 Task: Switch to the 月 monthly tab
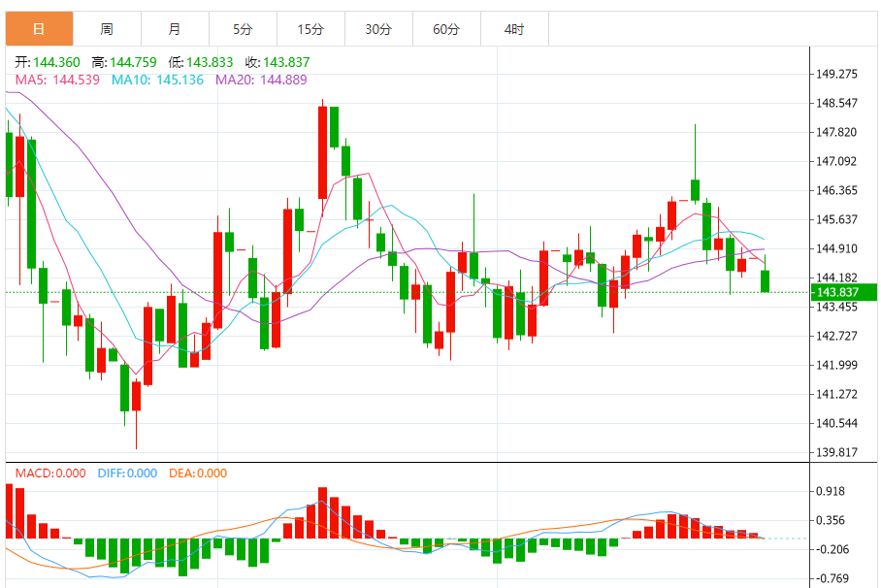[x=176, y=29]
